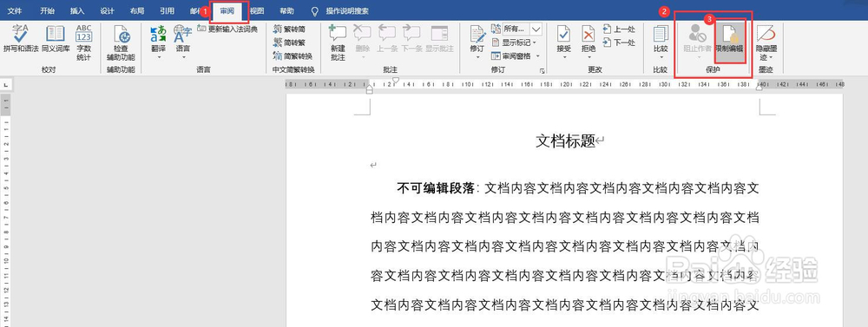Select the 审阅 review tab
Viewport: 868px width, 327px height.
(227, 11)
